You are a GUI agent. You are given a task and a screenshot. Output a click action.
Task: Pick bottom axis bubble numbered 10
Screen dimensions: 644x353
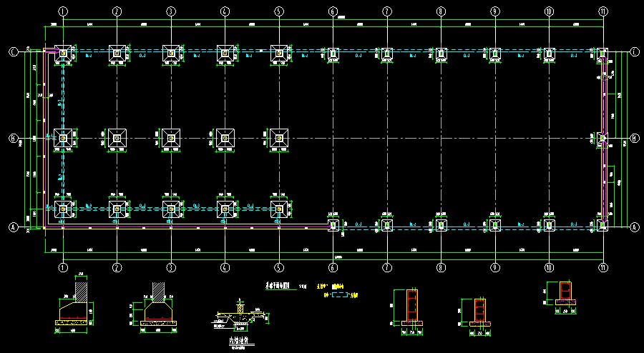[x=549, y=268]
